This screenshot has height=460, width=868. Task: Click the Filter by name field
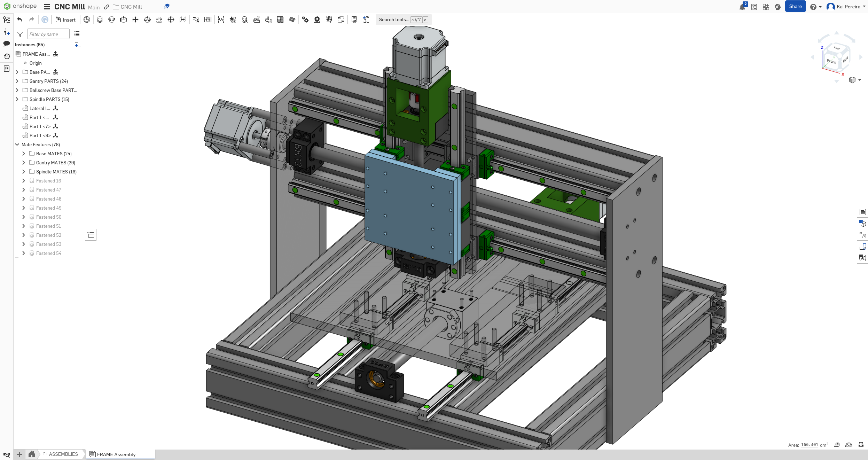click(48, 34)
